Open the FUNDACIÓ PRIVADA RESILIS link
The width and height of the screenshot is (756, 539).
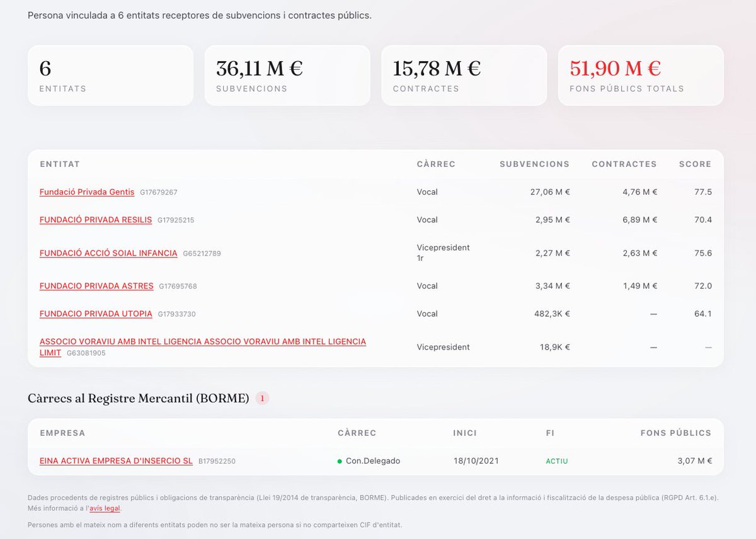(96, 220)
